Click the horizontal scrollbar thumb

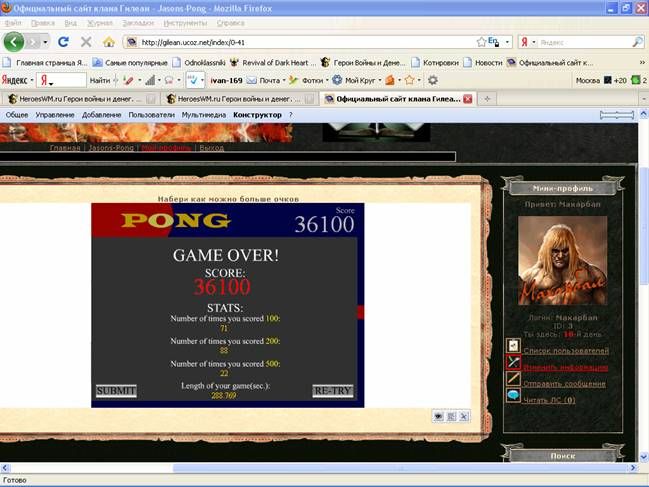[x=401, y=468]
